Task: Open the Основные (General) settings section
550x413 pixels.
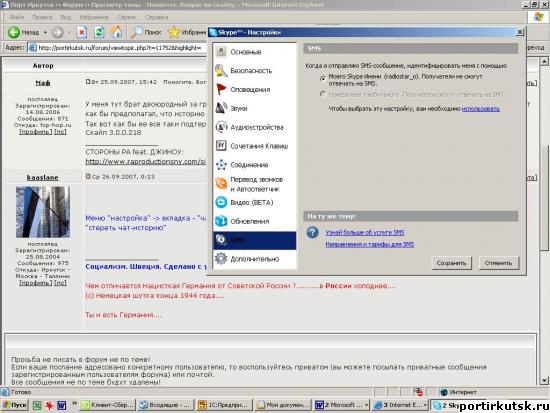Action: [x=254, y=52]
